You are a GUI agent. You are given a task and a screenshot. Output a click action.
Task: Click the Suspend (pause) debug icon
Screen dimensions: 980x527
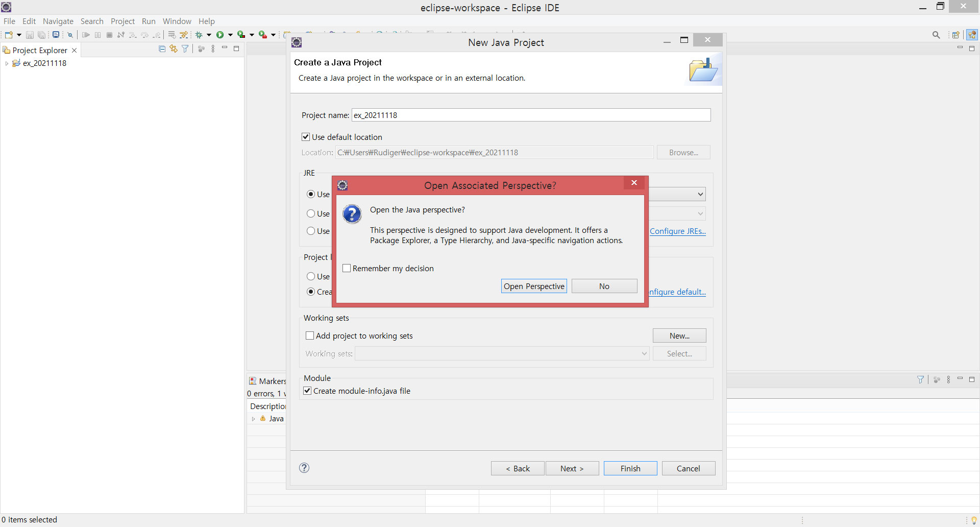[x=97, y=35]
